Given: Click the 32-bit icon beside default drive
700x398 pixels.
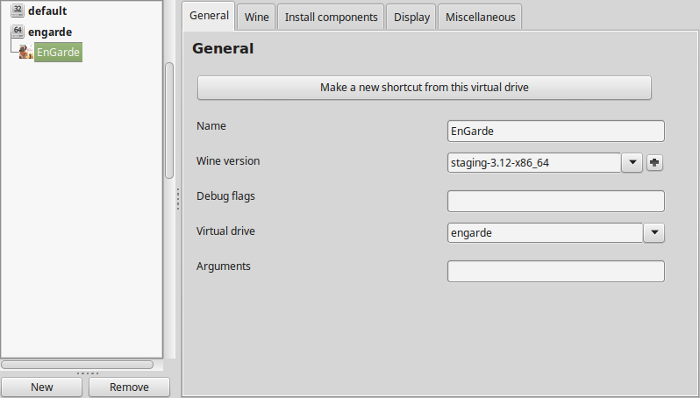Looking at the screenshot, I should click(17, 10).
